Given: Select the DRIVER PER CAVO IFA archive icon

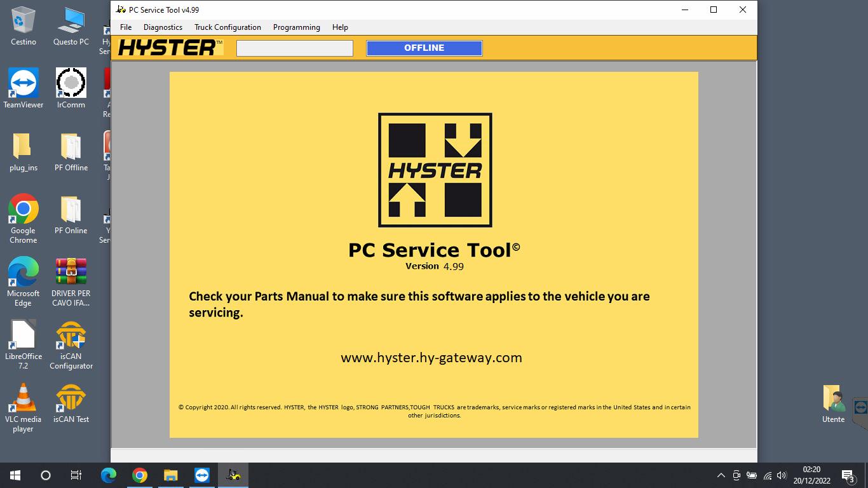Looking at the screenshot, I should [71, 282].
